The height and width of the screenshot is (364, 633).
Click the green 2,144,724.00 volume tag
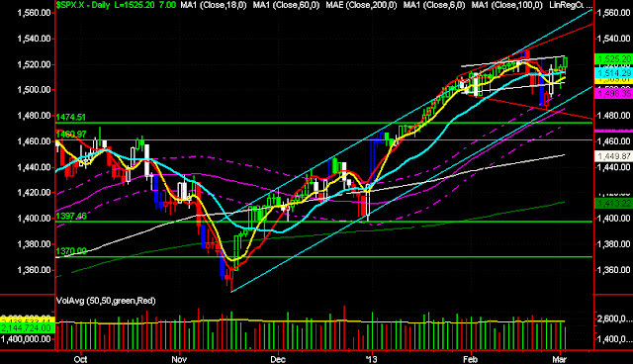click(x=27, y=328)
